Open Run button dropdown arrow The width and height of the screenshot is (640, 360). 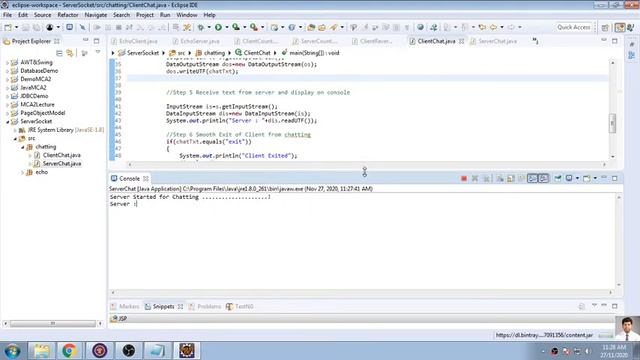[x=227, y=27]
